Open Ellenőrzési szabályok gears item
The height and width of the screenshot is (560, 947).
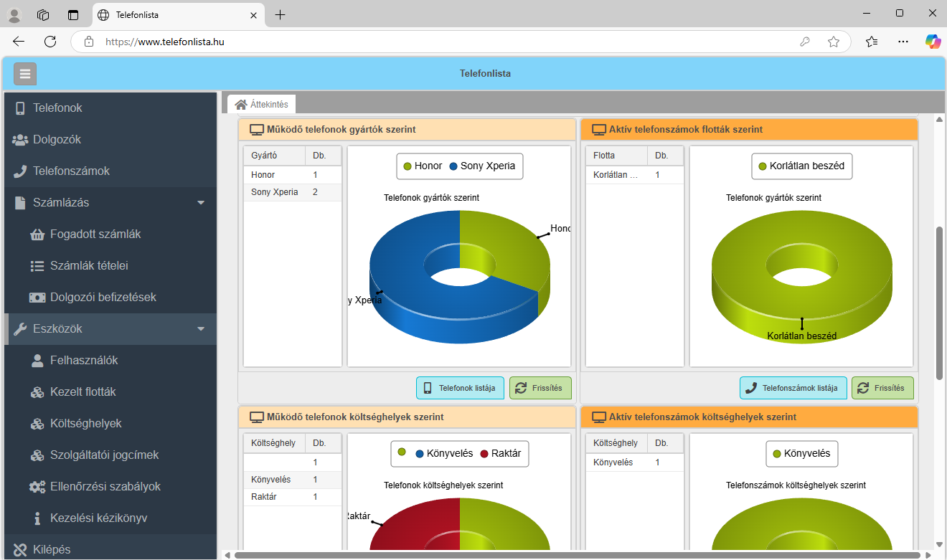point(105,487)
